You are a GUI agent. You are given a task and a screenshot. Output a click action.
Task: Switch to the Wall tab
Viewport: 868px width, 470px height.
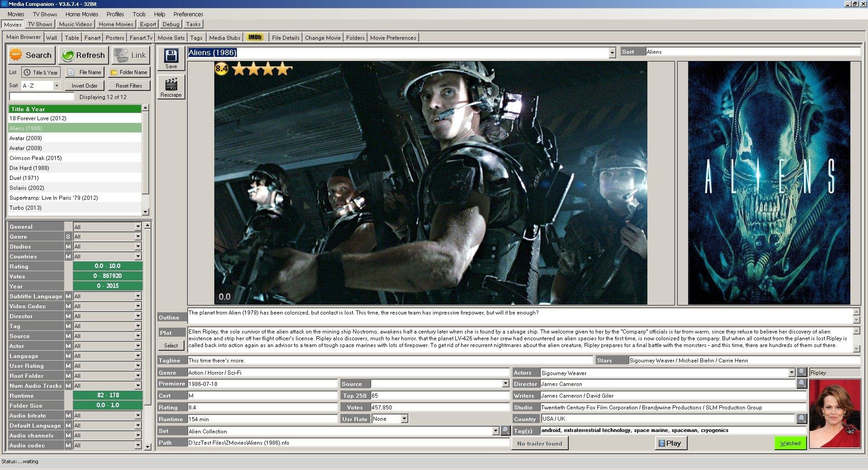pos(52,38)
